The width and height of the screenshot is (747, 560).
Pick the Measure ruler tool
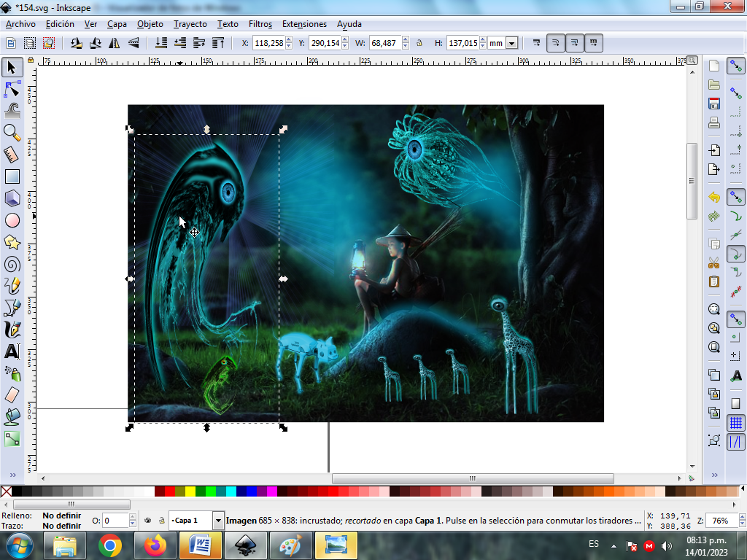tap(12, 155)
